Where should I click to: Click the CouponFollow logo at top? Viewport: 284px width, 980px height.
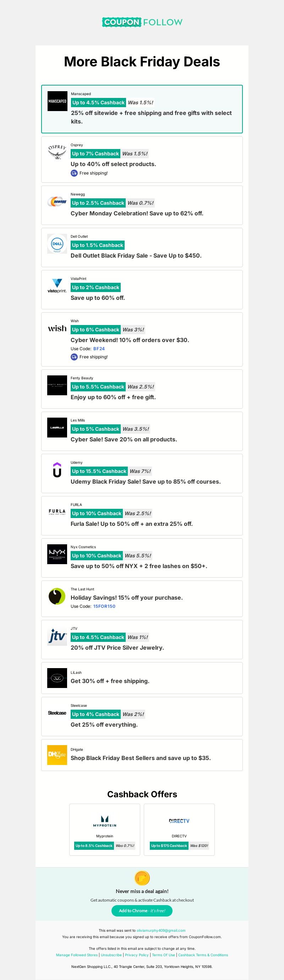(142, 22)
